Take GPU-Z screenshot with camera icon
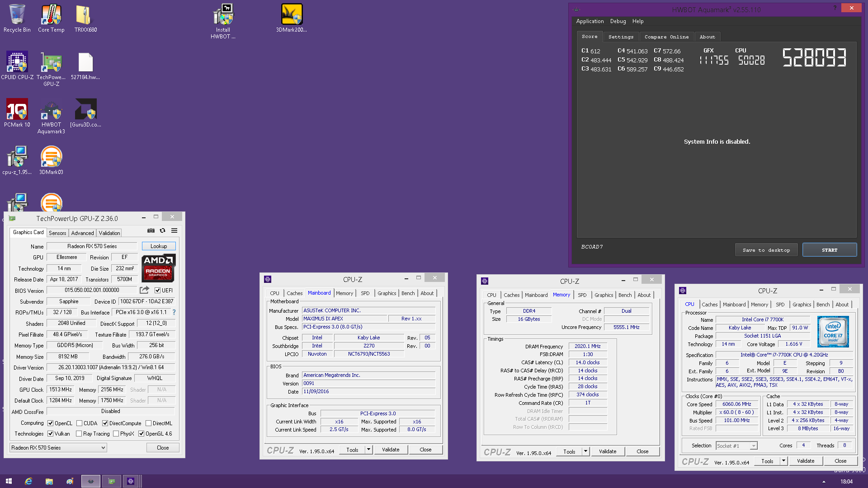The image size is (868, 488). tap(151, 230)
